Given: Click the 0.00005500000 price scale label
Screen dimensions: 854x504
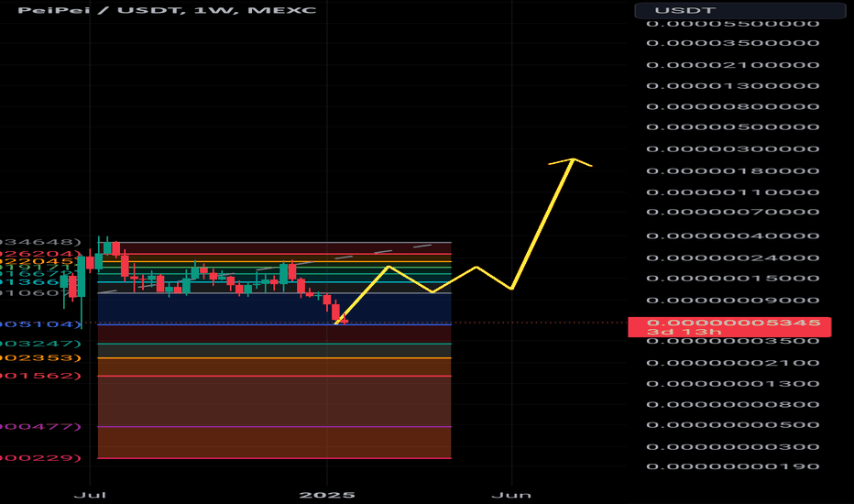Looking at the screenshot, I should 732,24.
